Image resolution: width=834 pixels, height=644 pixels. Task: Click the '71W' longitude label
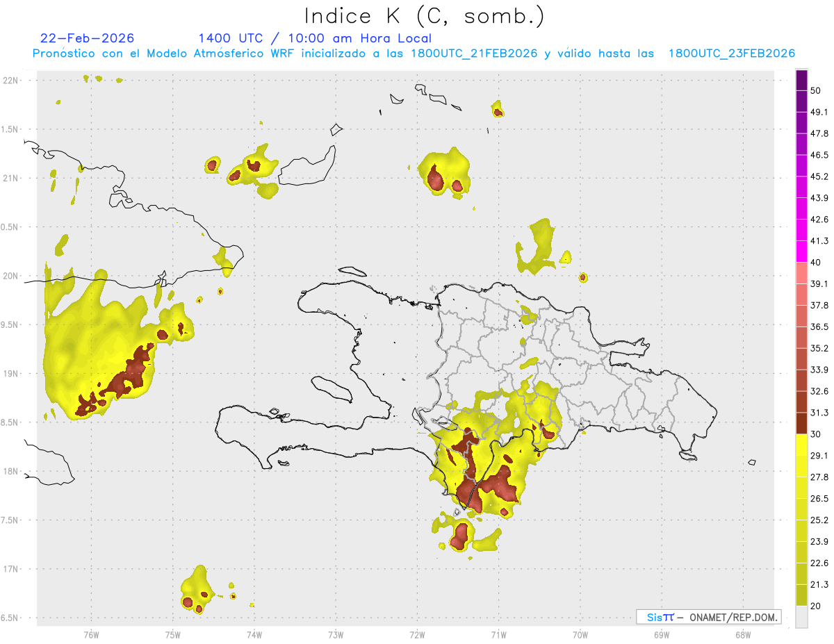click(498, 635)
